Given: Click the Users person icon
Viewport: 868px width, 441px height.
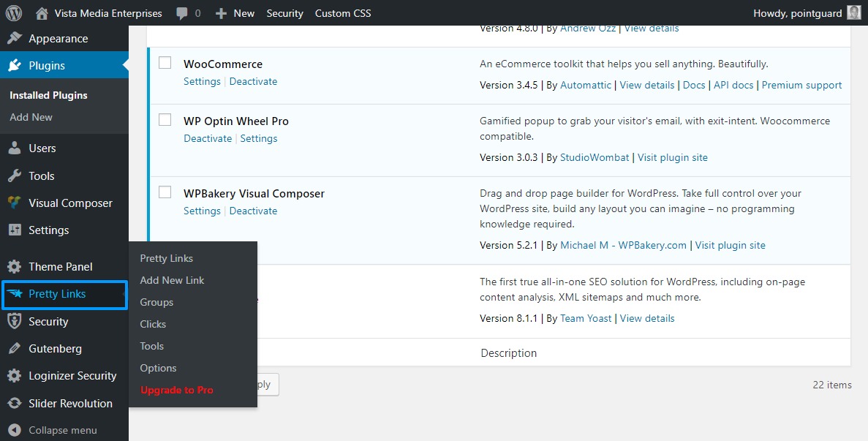Looking at the screenshot, I should click(x=15, y=148).
